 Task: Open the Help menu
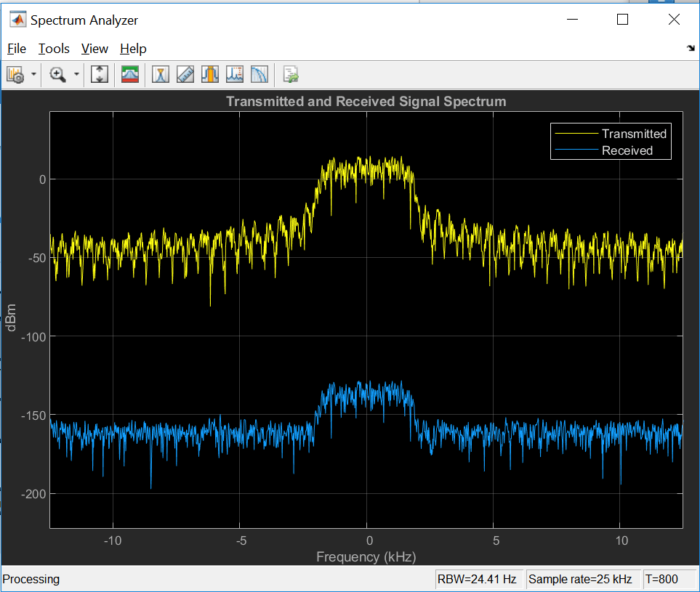coord(133,49)
